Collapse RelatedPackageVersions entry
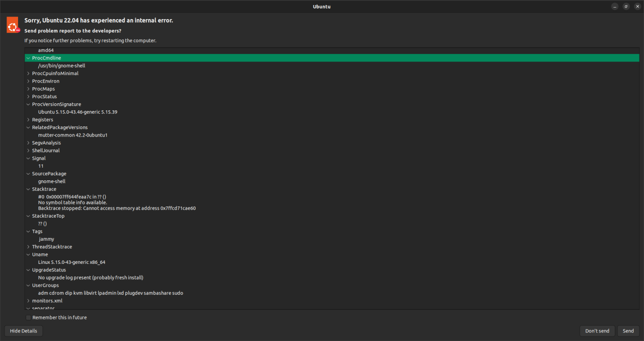The image size is (644, 341). (x=28, y=127)
